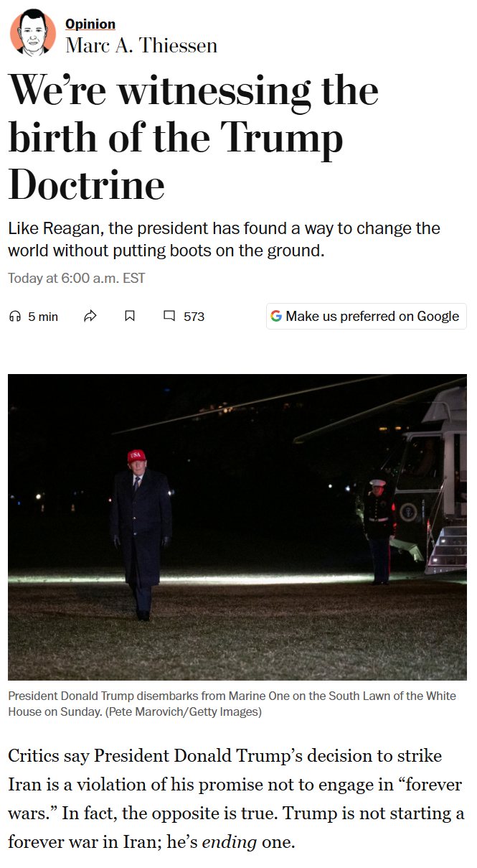Screen dimensions: 477x868
Task: Click the "Today at 6:00 a.m. EST" timestamp
Action: 77,278
